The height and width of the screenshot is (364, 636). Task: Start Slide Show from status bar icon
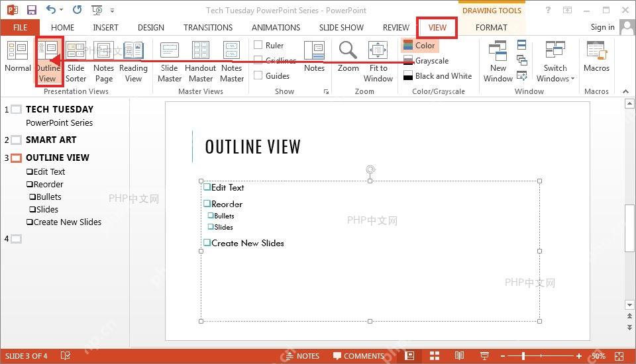pyautogui.click(x=484, y=356)
